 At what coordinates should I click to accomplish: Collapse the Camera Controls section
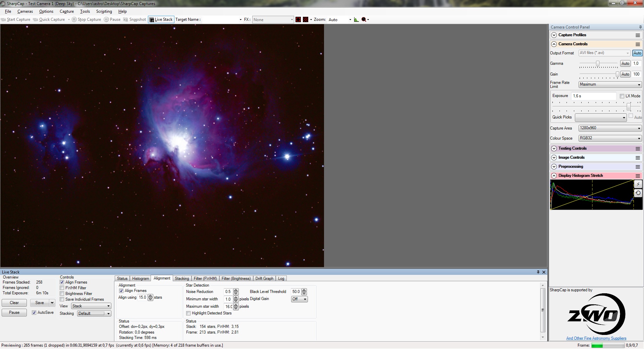554,44
